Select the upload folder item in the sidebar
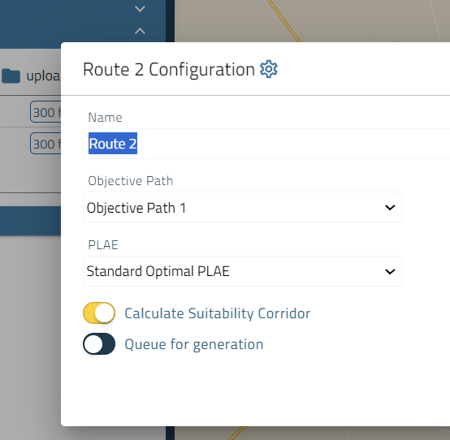The width and height of the screenshot is (450, 440). pos(31,76)
